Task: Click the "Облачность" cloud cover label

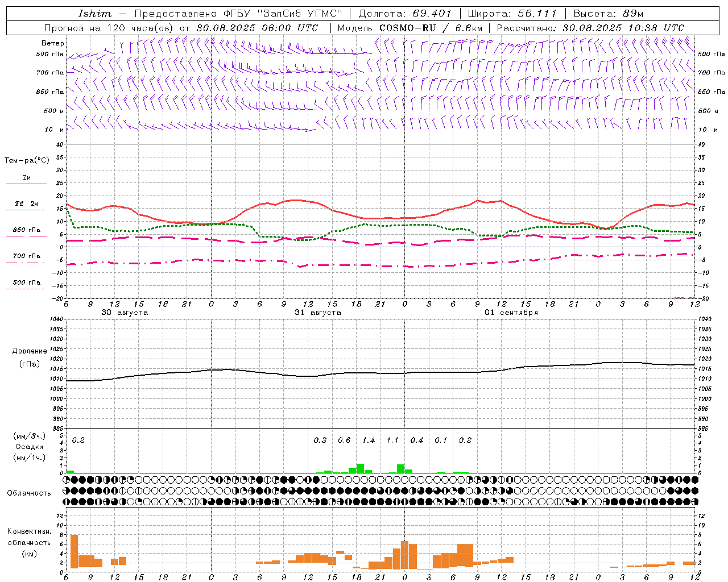Action: pyautogui.click(x=29, y=493)
